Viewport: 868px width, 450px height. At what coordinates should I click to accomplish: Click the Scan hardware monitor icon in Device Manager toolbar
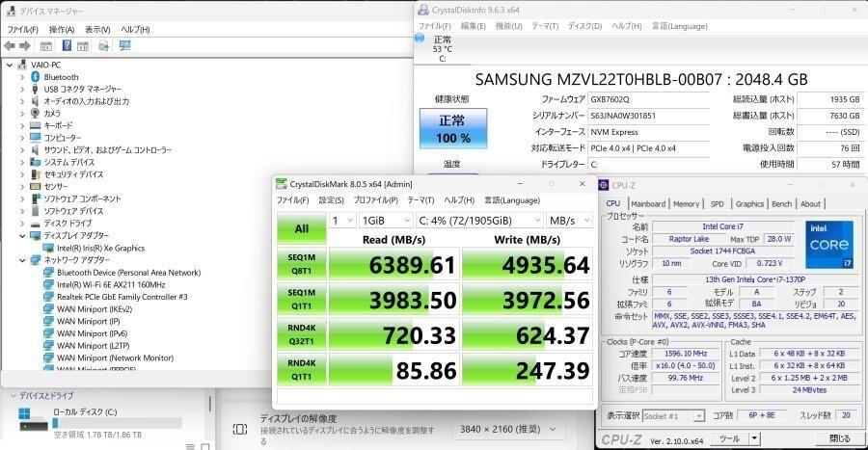(124, 46)
